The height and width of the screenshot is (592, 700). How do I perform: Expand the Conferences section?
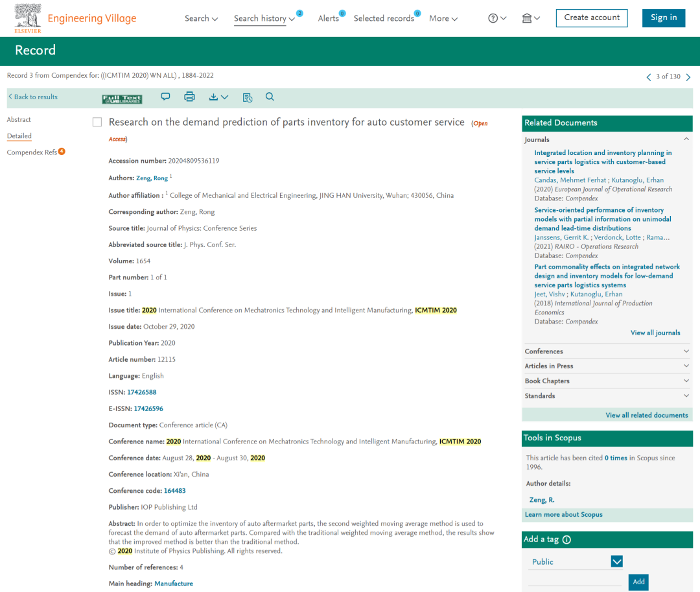pyautogui.click(x=686, y=351)
